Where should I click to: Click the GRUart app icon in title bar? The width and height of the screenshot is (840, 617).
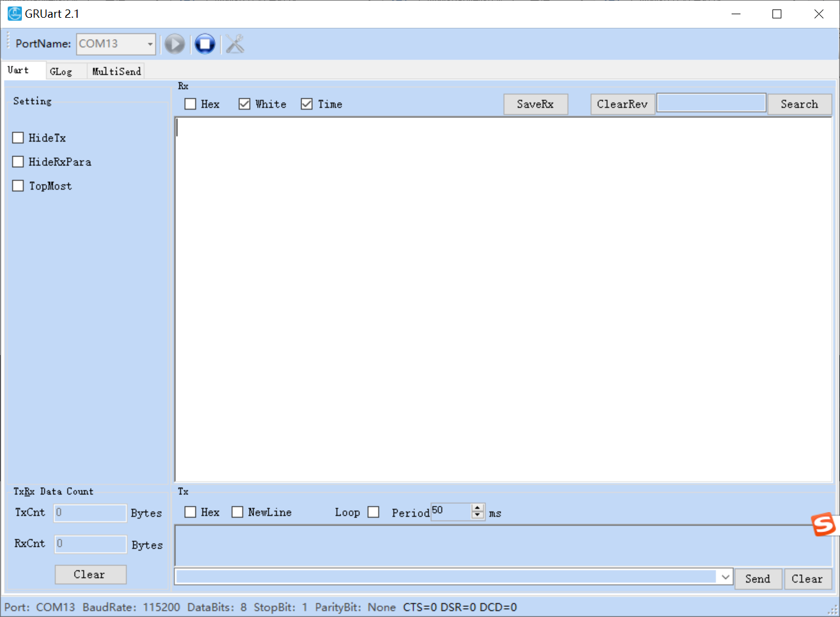(x=14, y=14)
